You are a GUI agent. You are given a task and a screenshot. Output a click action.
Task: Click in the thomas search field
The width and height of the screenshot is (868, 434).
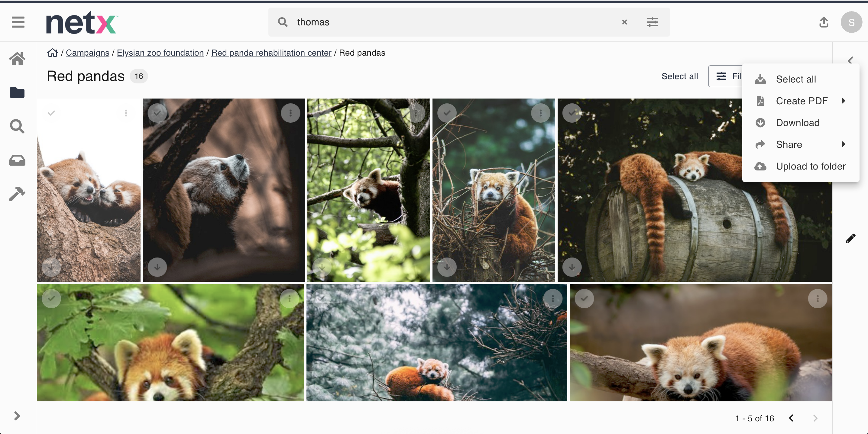click(x=438, y=22)
